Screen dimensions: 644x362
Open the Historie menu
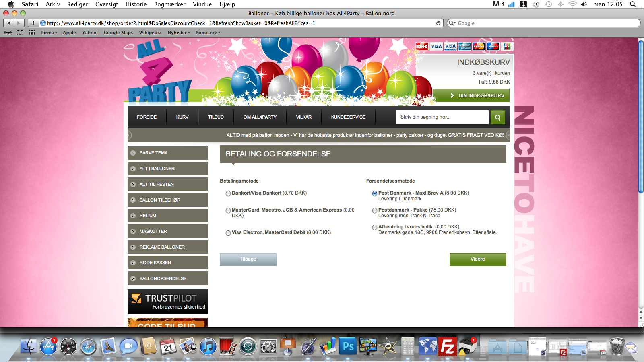136,4
